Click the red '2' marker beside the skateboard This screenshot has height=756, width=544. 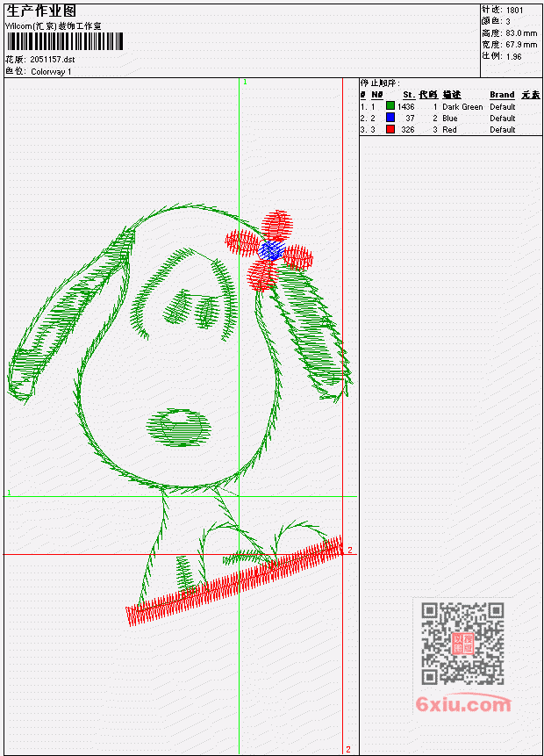350,551
